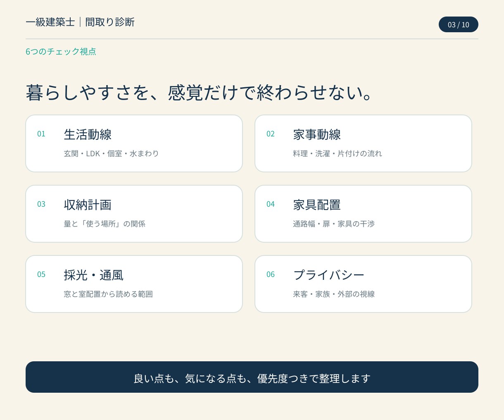Click the number 03 on the 収納計画 card
This screenshot has height=420, width=504.
click(x=41, y=204)
